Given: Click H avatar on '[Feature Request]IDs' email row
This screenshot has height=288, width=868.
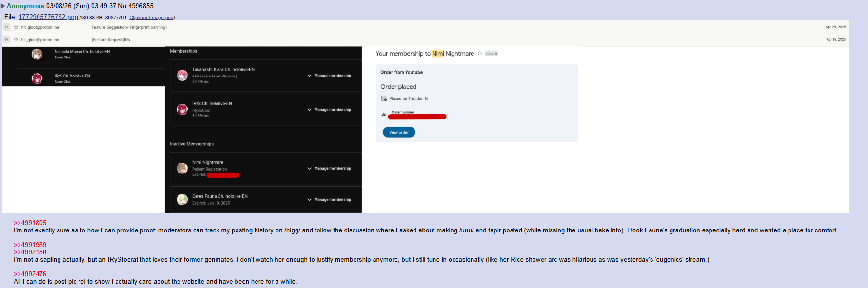Looking at the screenshot, I should pyautogui.click(x=7, y=40).
